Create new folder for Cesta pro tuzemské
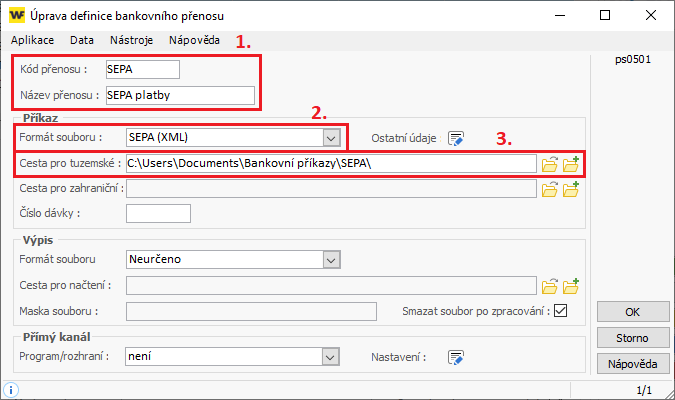This screenshot has width=675, height=400. [x=571, y=164]
